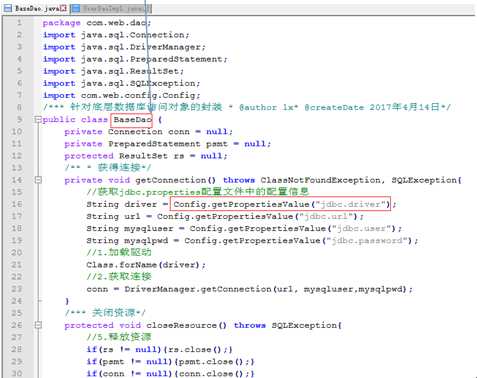The height and width of the screenshot is (378, 477).
Task: Click line number 16 in the margin
Action: point(17,204)
